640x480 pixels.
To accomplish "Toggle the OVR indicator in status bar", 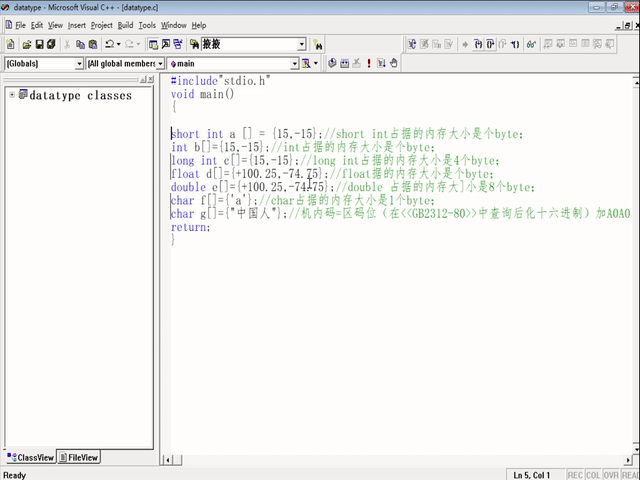I will tap(611, 475).
